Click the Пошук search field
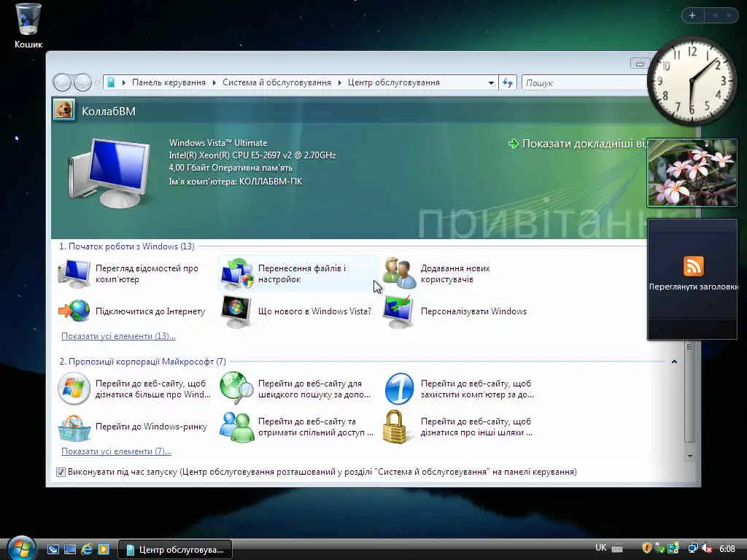Image resolution: width=747 pixels, height=560 pixels. click(586, 83)
